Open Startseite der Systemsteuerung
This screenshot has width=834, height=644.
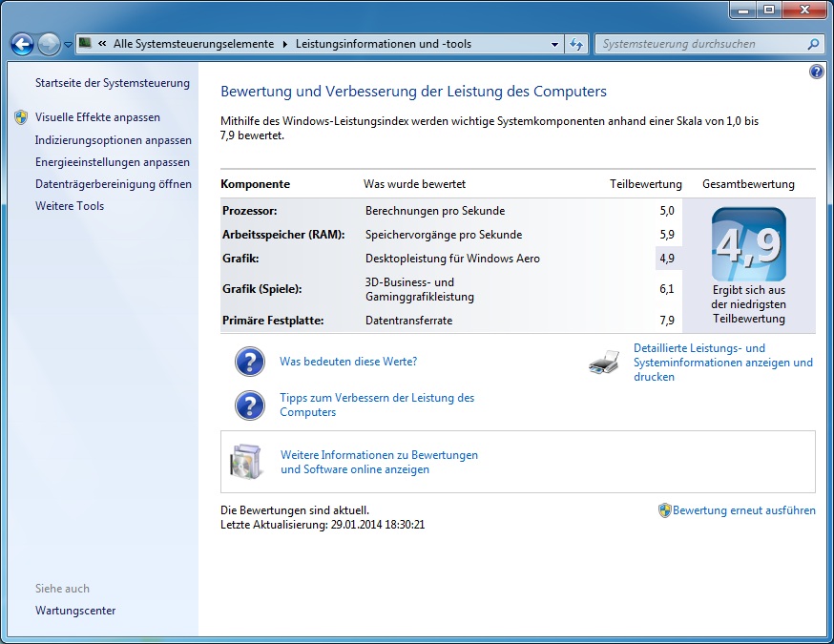[113, 83]
